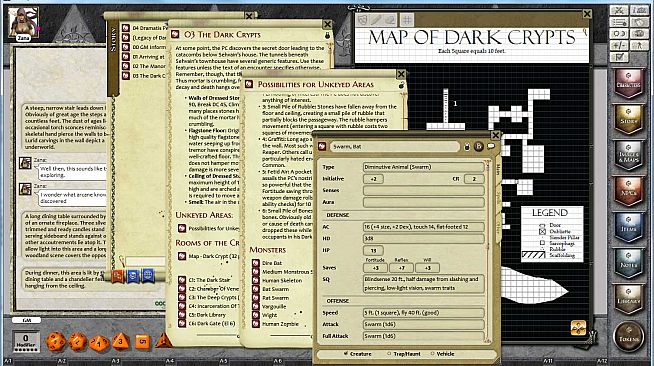
Task: Roll the d10 die
Action: [99, 343]
